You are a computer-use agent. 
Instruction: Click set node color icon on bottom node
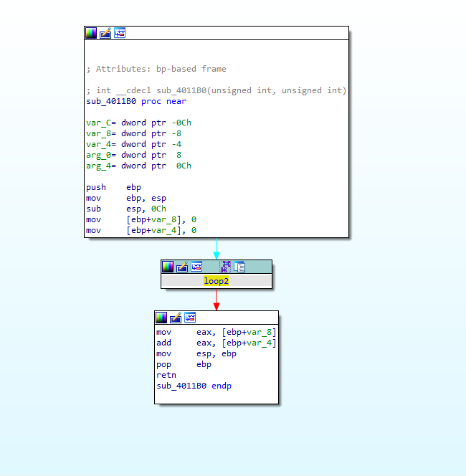click(x=161, y=318)
